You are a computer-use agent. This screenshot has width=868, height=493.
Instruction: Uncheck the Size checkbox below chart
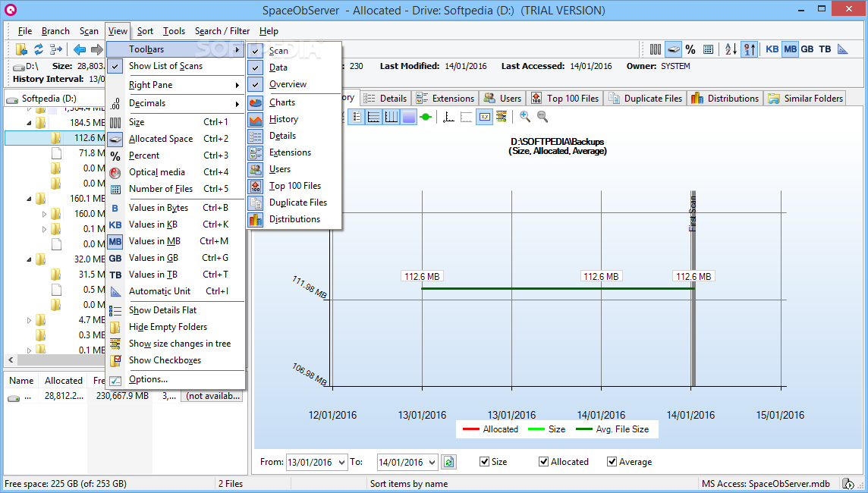pos(484,461)
